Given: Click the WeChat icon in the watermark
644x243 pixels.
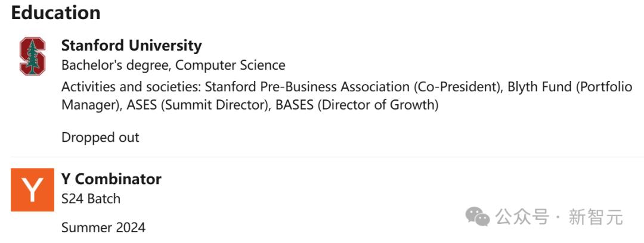Looking at the screenshot, I should 478,217.
